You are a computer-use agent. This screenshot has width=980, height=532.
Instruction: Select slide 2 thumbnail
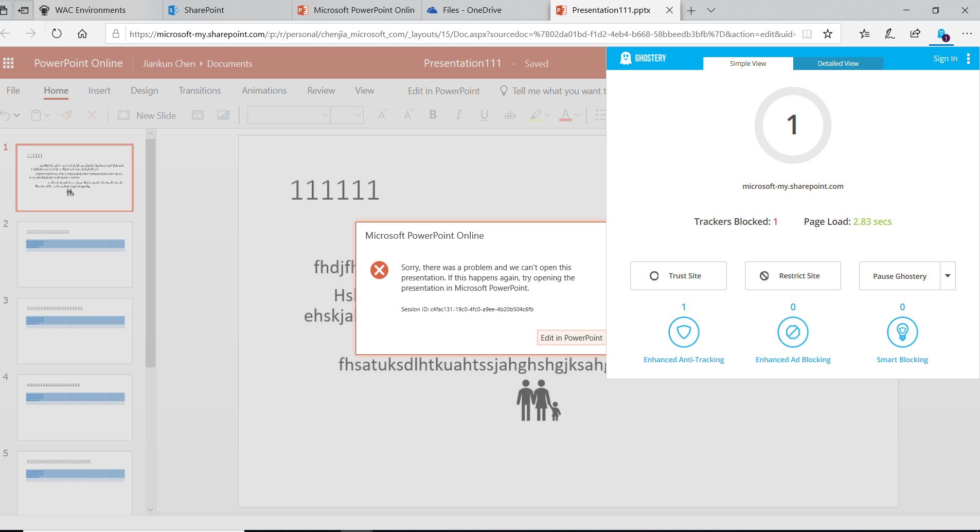coord(75,254)
